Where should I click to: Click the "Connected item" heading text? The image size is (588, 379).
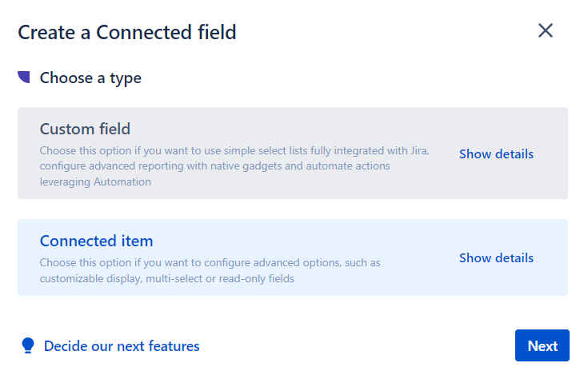[x=96, y=241]
